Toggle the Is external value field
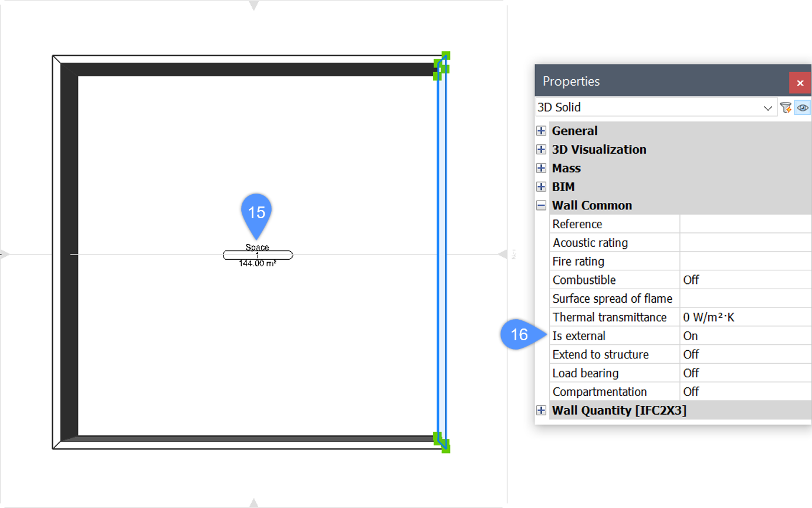The image size is (812, 508). tap(745, 336)
